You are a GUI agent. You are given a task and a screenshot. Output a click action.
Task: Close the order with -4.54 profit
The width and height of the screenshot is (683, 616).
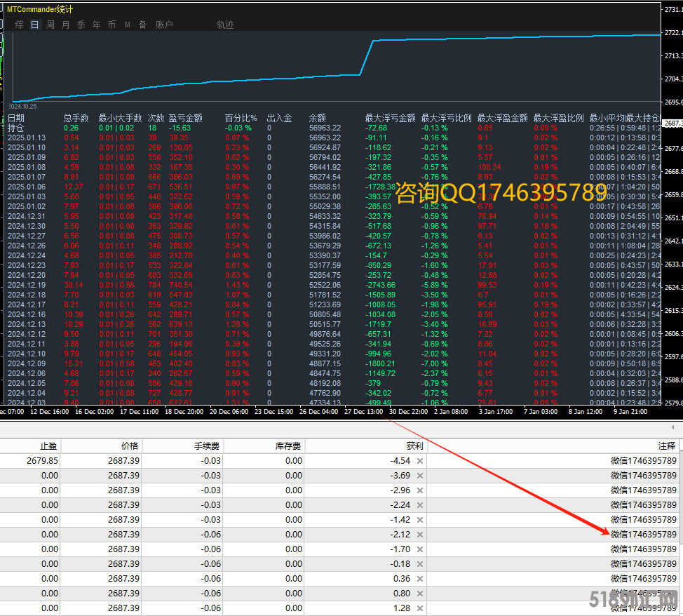[420, 461]
